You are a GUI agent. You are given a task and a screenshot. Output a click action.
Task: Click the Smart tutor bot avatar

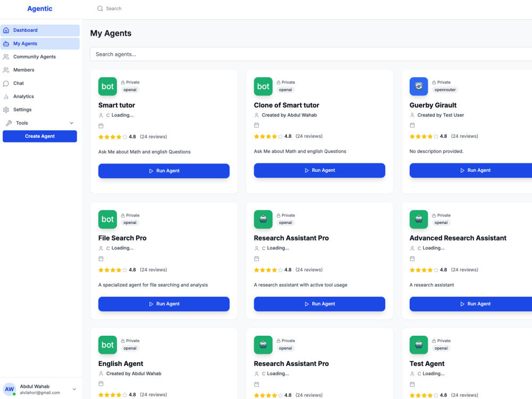click(x=107, y=87)
